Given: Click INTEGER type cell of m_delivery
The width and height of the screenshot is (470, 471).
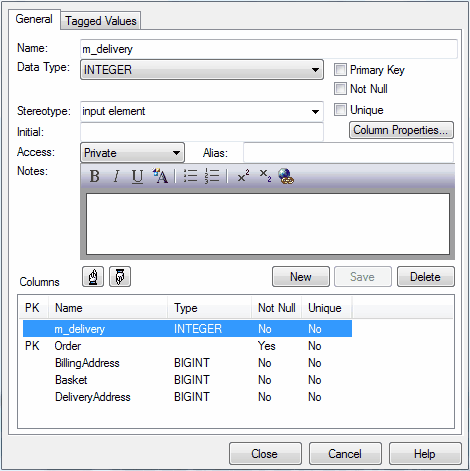Looking at the screenshot, I should click(x=198, y=329).
